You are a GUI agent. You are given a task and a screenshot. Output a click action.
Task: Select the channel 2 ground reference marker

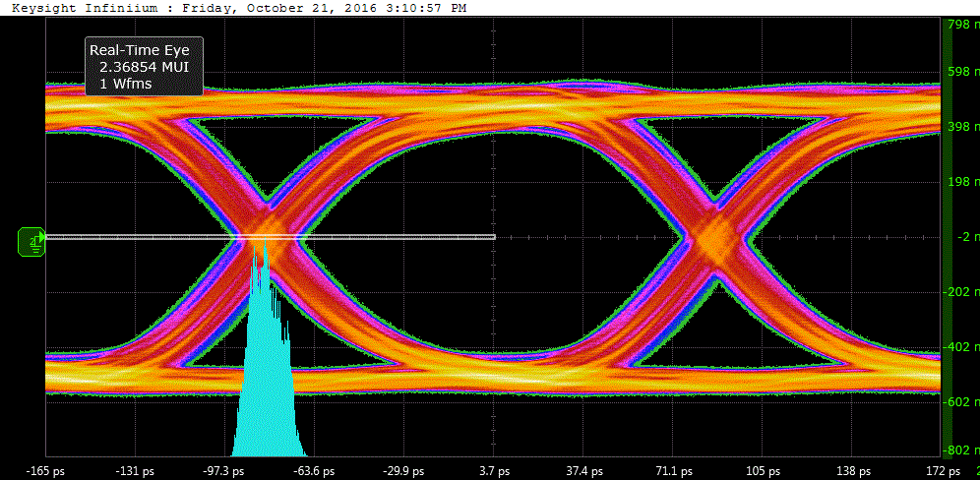click(x=31, y=242)
